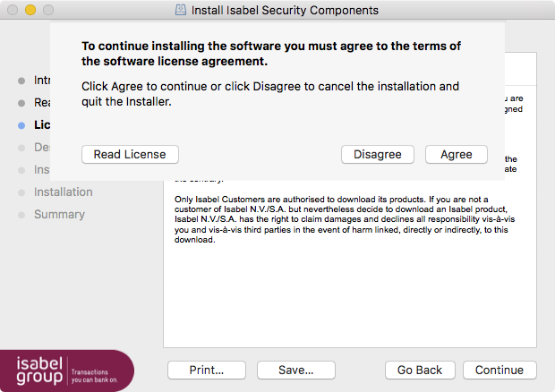Click the grey bullet next to Installation
555x392 pixels.
pyautogui.click(x=21, y=192)
